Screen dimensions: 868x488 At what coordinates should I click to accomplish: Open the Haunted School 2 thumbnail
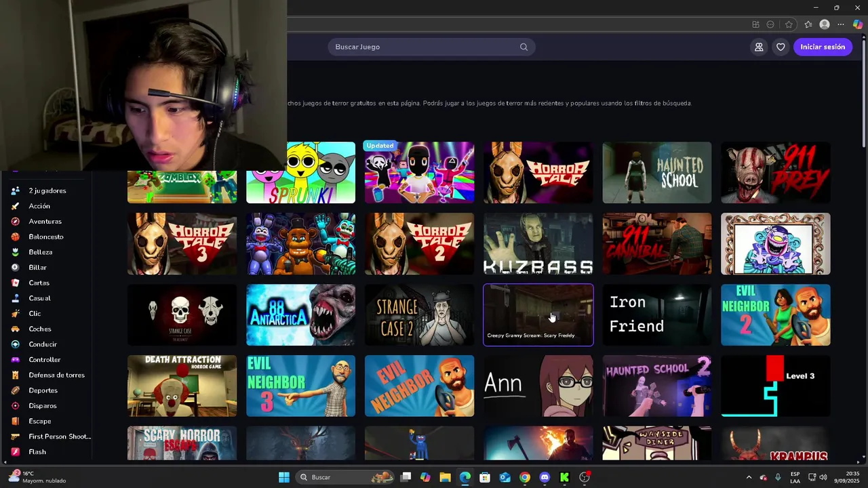(656, 386)
